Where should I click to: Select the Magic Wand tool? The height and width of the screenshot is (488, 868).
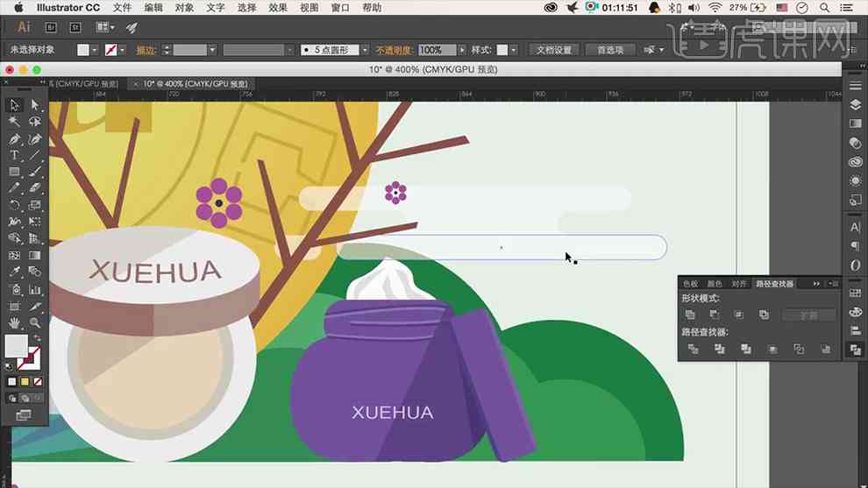click(x=14, y=121)
